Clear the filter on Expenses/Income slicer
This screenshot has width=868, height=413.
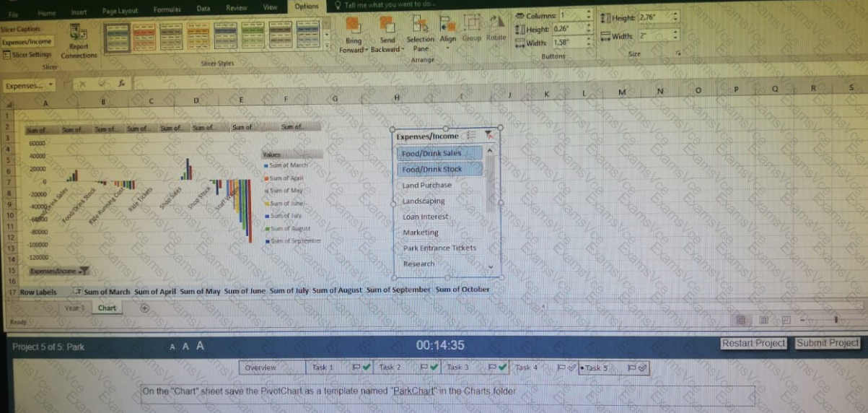[489, 134]
